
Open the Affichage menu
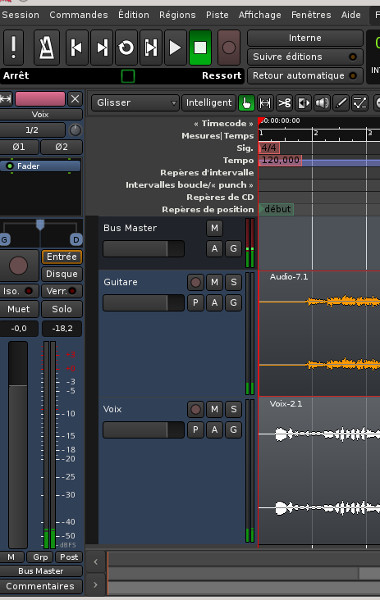pyautogui.click(x=260, y=15)
